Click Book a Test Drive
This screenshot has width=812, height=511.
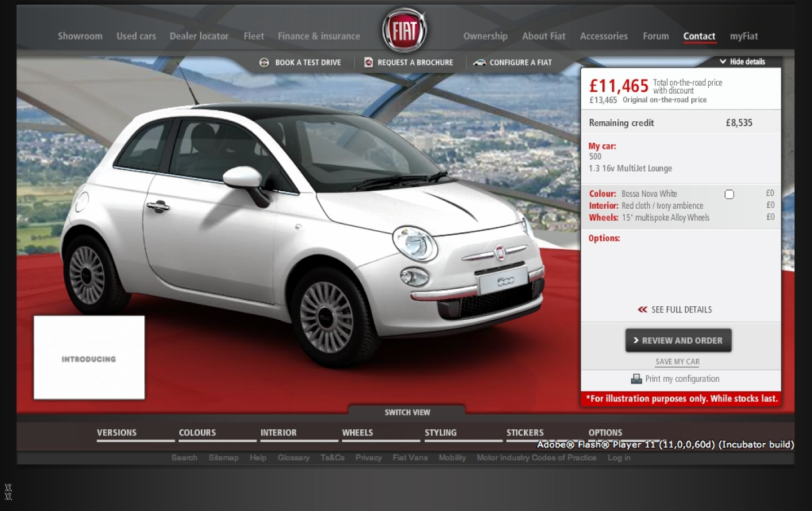[x=308, y=63]
